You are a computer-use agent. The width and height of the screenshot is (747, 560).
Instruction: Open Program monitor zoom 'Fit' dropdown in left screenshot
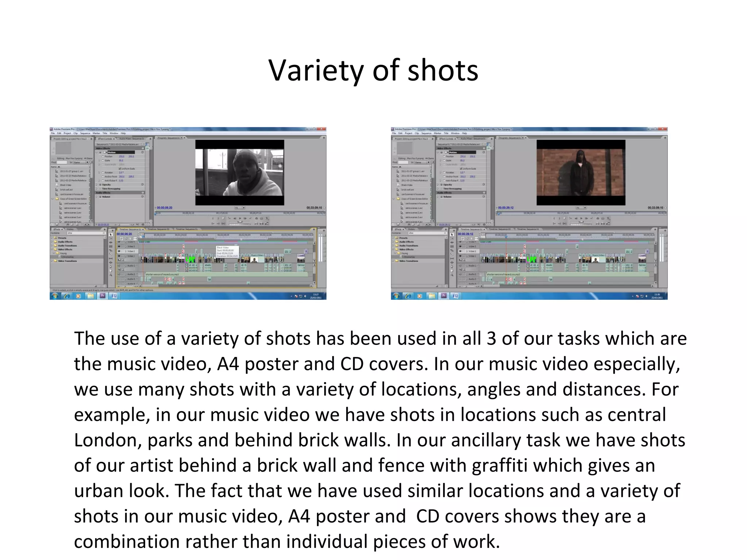click(240, 208)
